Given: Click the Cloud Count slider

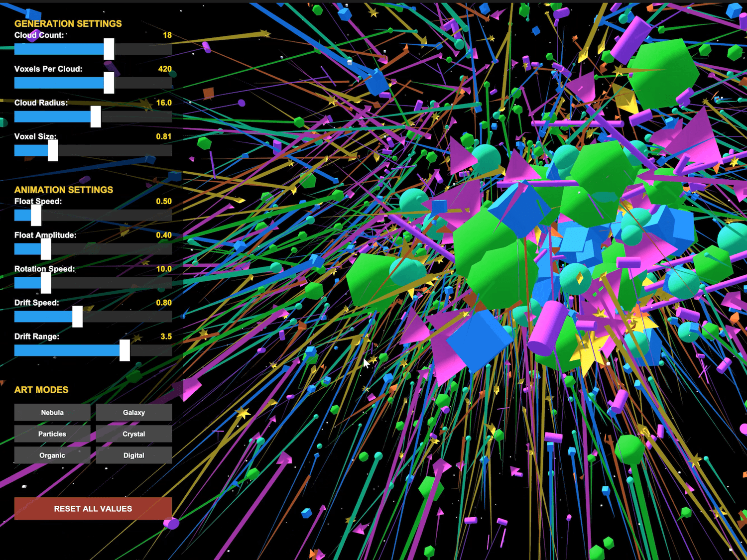Looking at the screenshot, I should pos(93,49).
